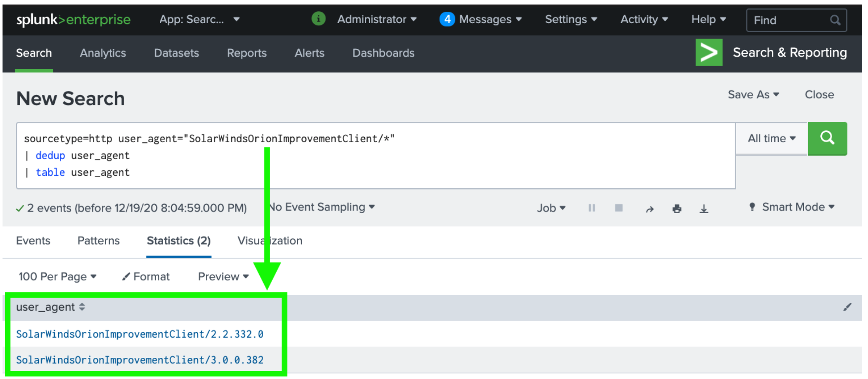The width and height of the screenshot is (868, 379).
Task: Open the Dashboards menu item
Action: 383,53
